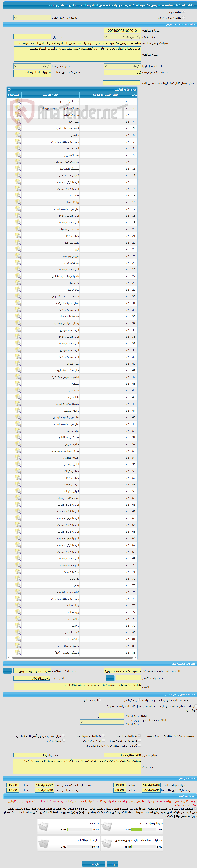Image resolution: width=197 pixels, height=868 pixels.
Task: Open view icon for row 83 دستگاه تنفسی (BA)
Action: coord(18,653)
